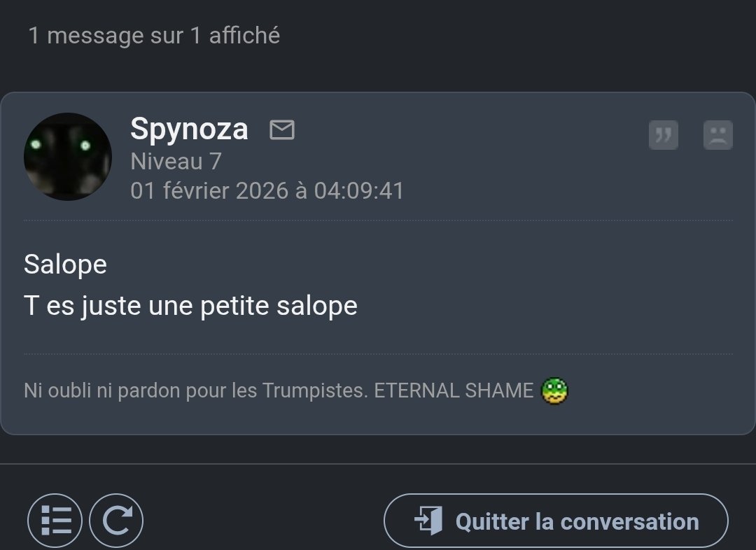
Task: Click the green emoji in the signature
Action: 554,390
